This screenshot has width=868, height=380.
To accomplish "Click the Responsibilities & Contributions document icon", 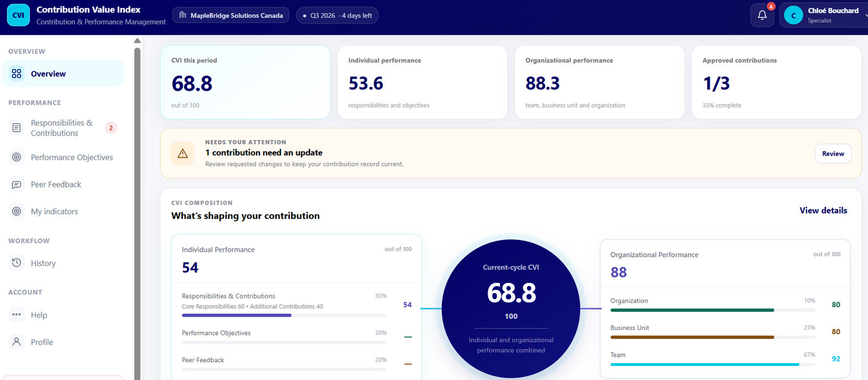I will [x=17, y=128].
